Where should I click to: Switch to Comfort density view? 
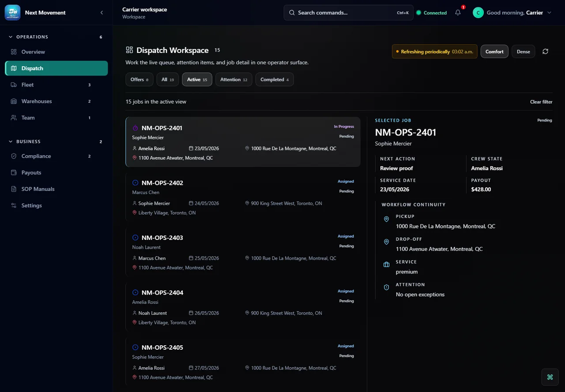494,52
